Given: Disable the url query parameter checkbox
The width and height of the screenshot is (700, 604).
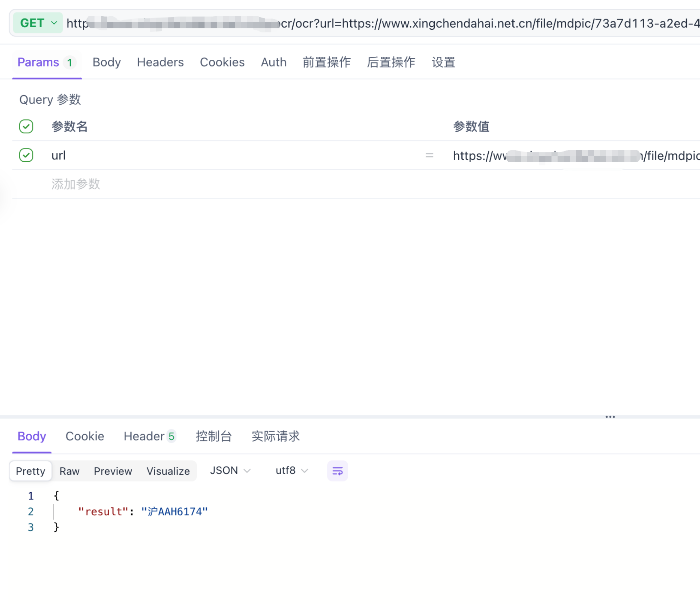Looking at the screenshot, I should [x=26, y=156].
